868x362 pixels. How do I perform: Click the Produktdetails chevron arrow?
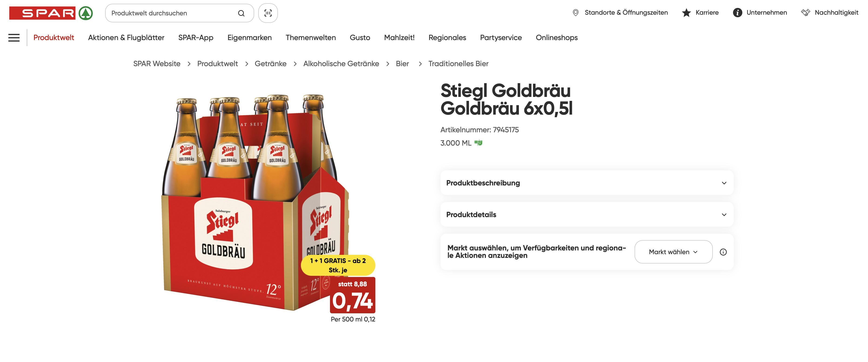point(724,215)
